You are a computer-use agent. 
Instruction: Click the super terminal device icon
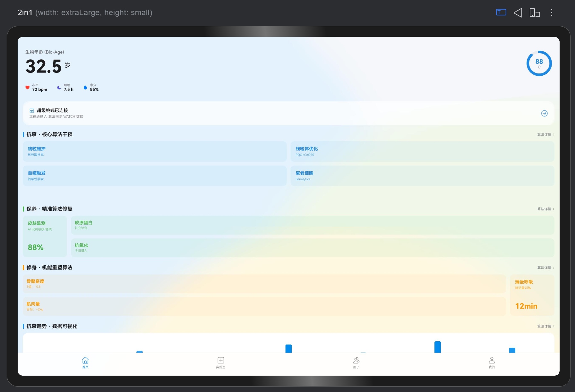32,111
